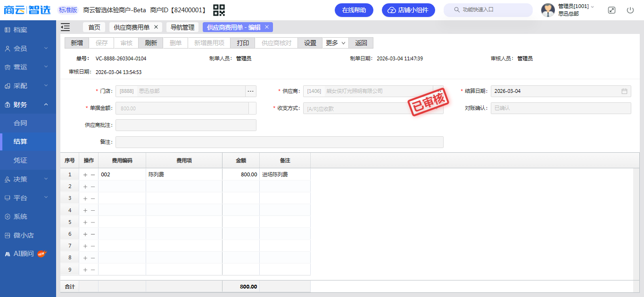The image size is (644, 297).
Task: Expand the 会员 sidebar menu
Action: 28,49
